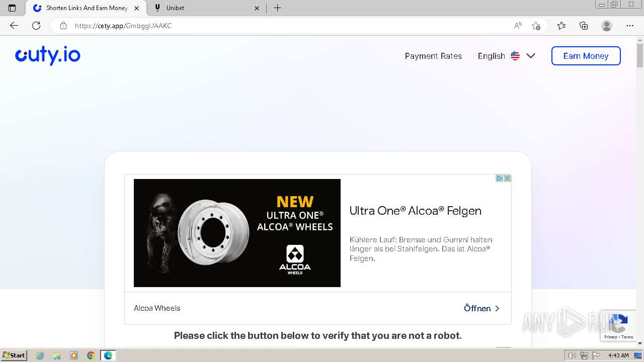The image size is (644, 362).
Task: Launch Google Chrome from the taskbar
Action: tap(91, 355)
